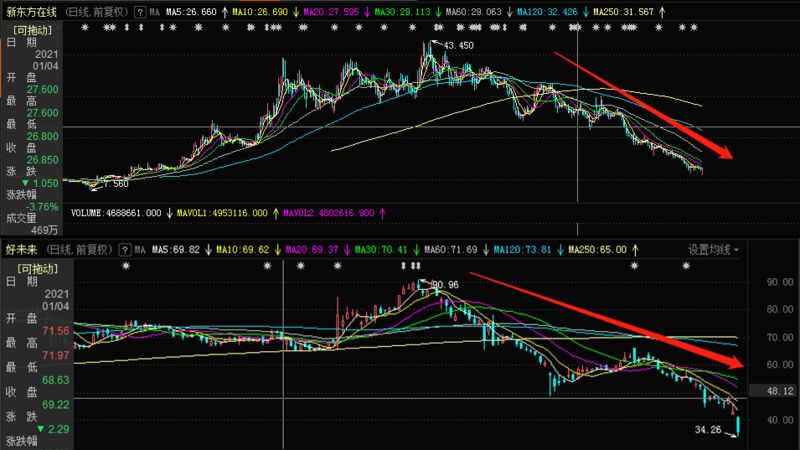Image resolution: width=800 pixels, height=450 pixels.
Task: Click the [可拖动] handle in 新东方在线 panel
Action: 33,31
